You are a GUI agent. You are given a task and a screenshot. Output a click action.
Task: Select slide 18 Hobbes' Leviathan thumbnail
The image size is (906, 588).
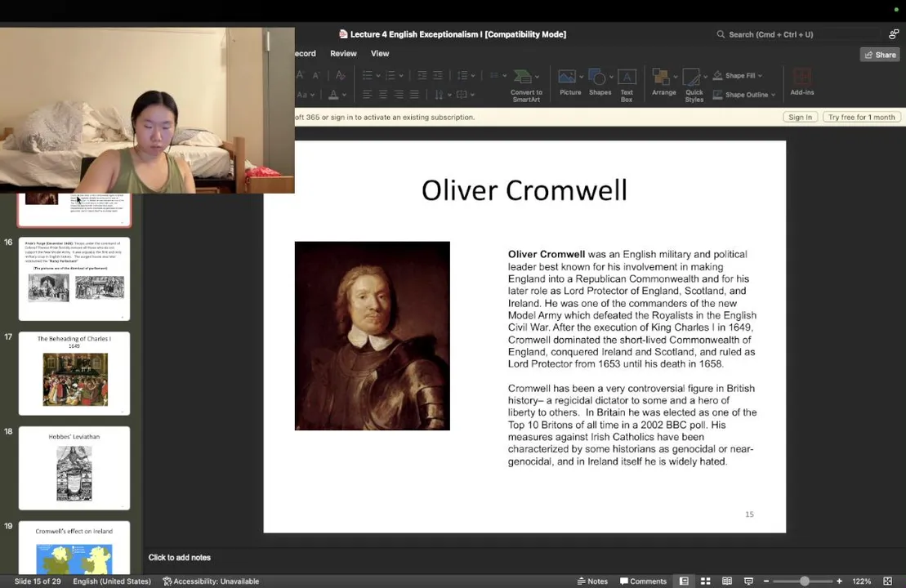tap(74, 468)
